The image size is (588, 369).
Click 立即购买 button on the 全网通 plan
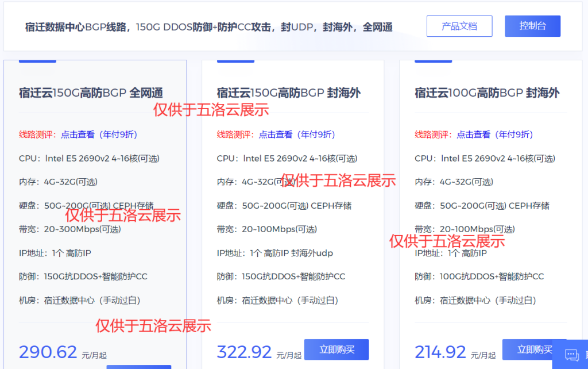(138, 366)
